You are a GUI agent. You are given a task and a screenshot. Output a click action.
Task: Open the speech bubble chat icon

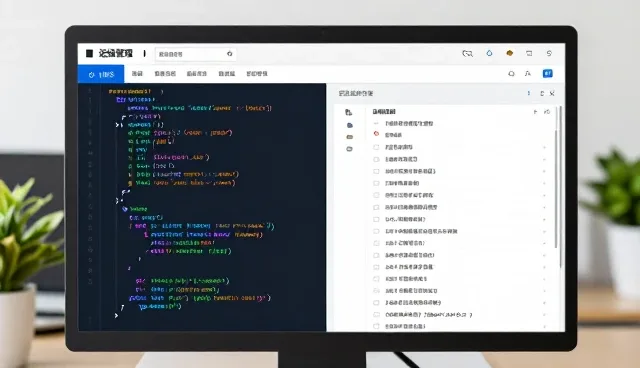[x=467, y=53]
